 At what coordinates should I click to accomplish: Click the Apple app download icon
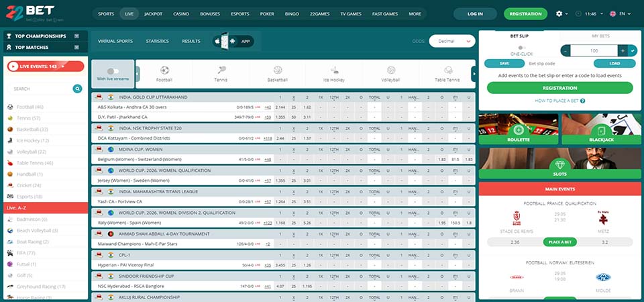point(217,42)
